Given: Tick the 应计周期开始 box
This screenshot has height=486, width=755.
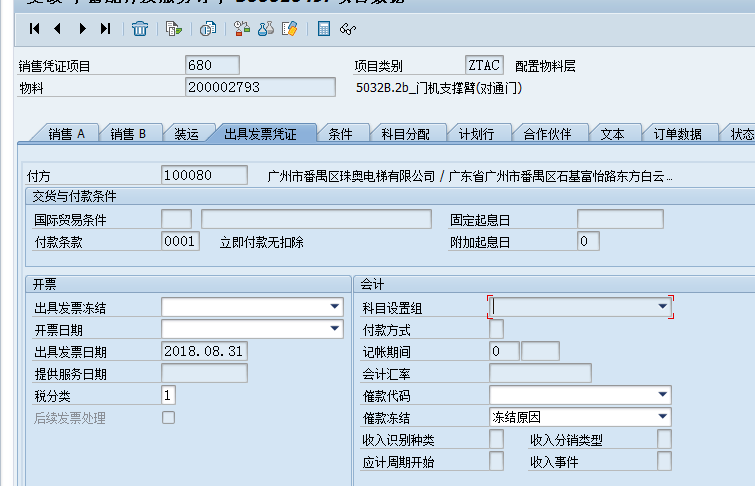Looking at the screenshot, I should pyautogui.click(x=496, y=461).
